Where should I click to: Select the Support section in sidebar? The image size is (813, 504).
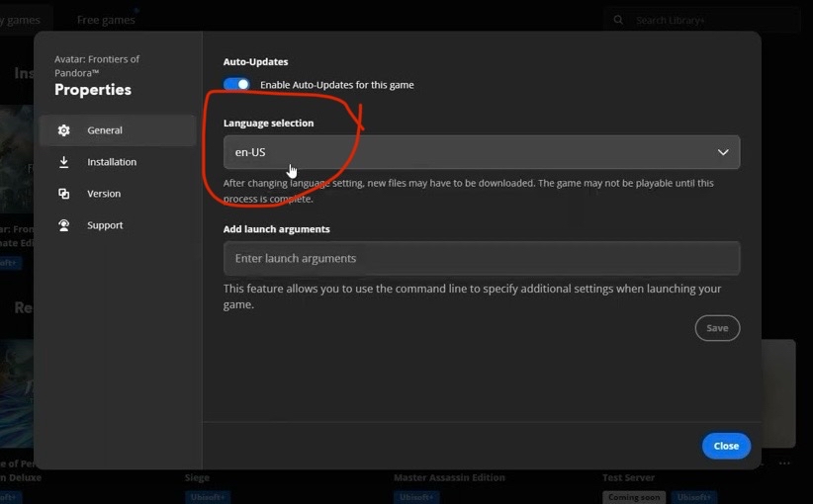point(105,225)
